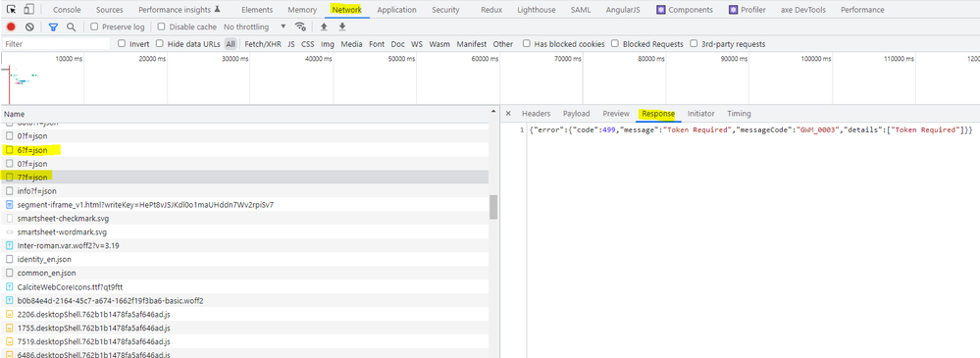Click script icon beside 2206.desktopShell js file
This screenshot has height=358, width=980.
coord(10,314)
